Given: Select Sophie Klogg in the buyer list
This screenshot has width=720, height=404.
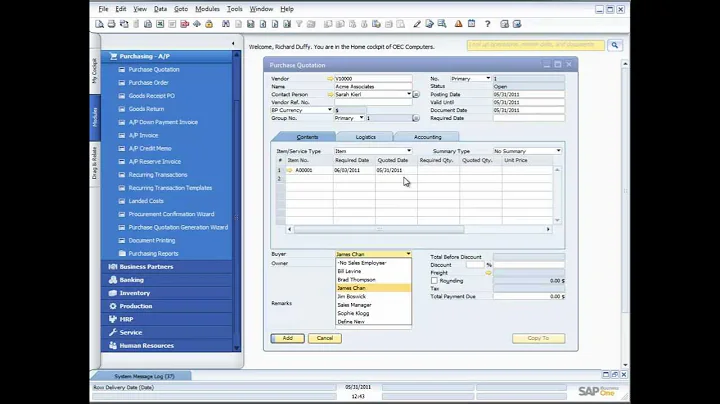Looking at the screenshot, I should pos(373,313).
